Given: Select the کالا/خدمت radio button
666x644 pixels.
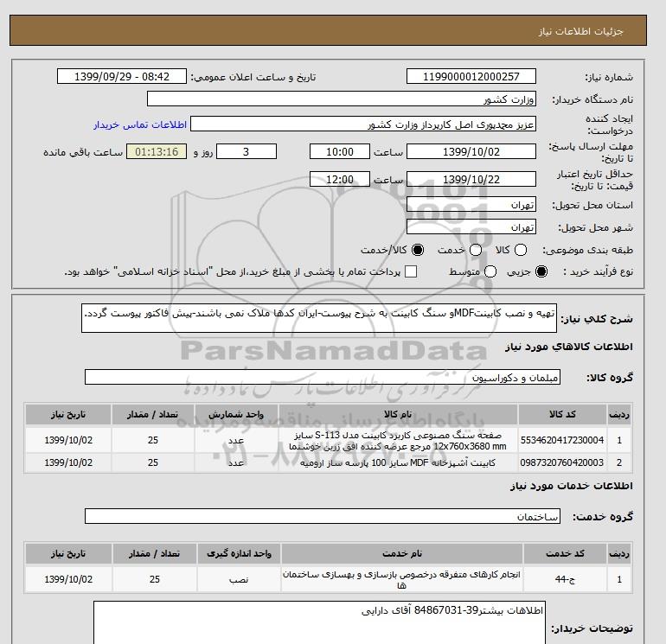Looking at the screenshot, I should click(418, 250).
